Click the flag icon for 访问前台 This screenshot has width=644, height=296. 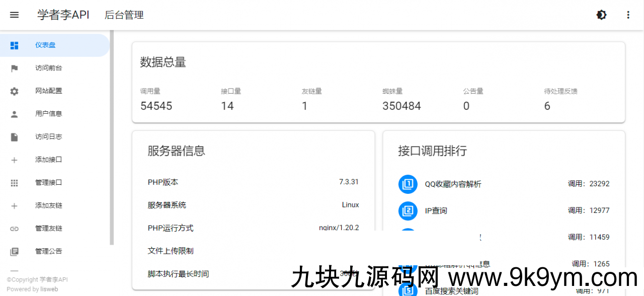pos(14,68)
